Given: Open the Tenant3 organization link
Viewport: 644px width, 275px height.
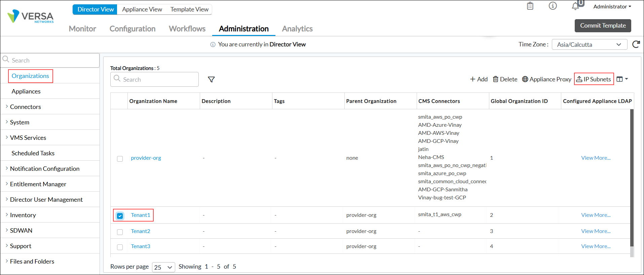Looking at the screenshot, I should [x=141, y=246].
